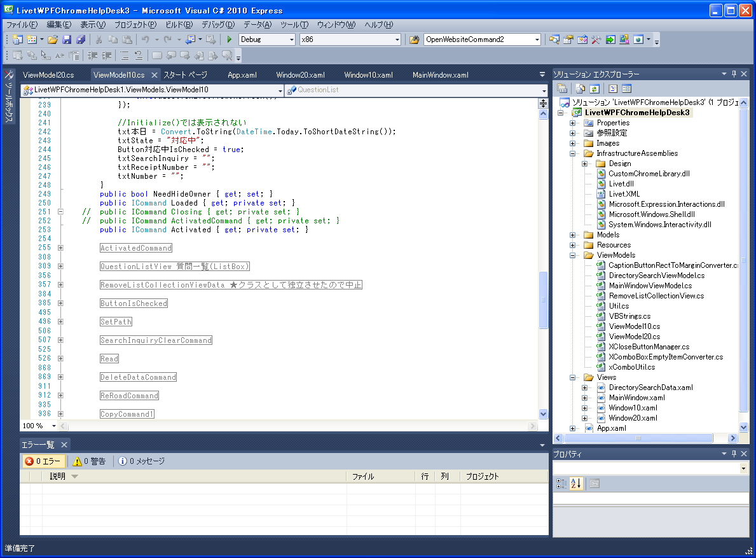This screenshot has height=558, width=756.
Task: Click the Find in Files icon
Action: click(x=414, y=39)
